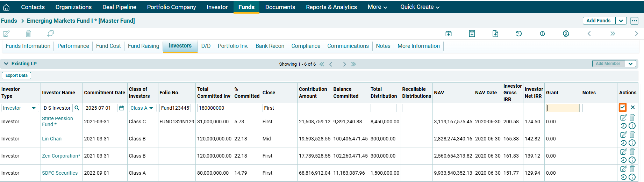Edit the State Pension Fund row
Image resolution: width=644 pixels, height=182 pixels.
click(623, 117)
